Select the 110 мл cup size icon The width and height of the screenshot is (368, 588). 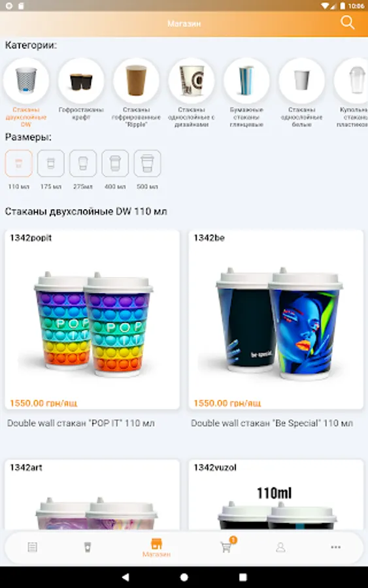(18, 163)
